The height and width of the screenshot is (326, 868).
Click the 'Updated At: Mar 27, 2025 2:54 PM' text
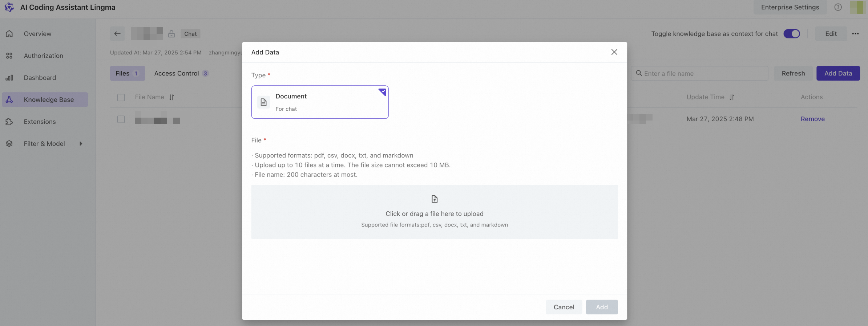tap(156, 53)
